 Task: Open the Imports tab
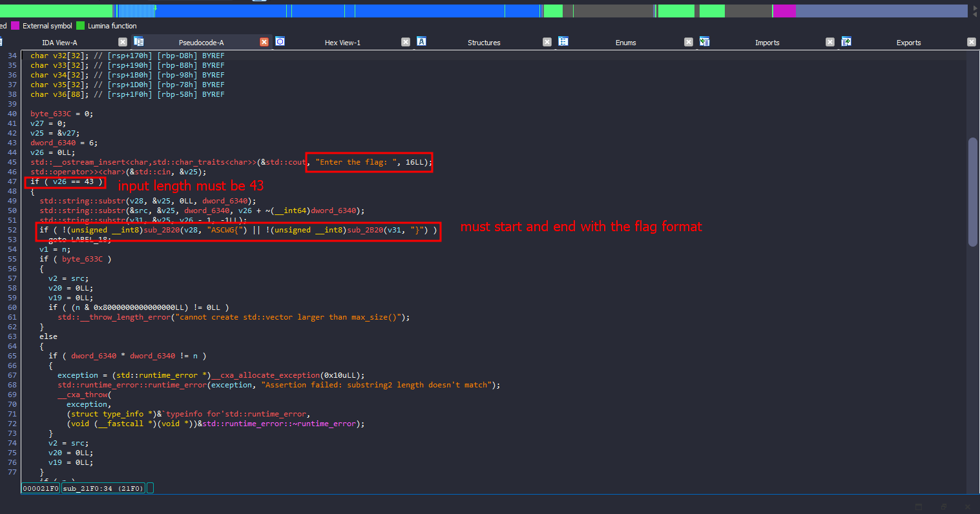tap(767, 43)
